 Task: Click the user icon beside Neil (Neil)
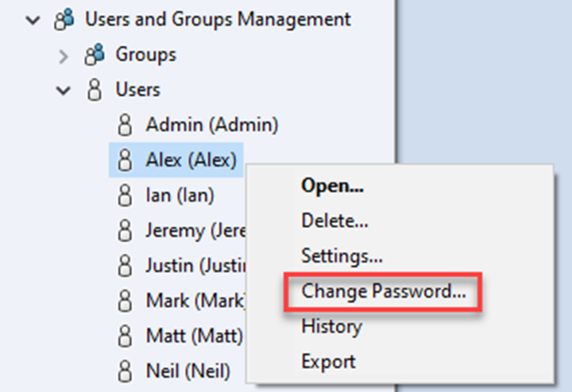pyautogui.click(x=124, y=370)
